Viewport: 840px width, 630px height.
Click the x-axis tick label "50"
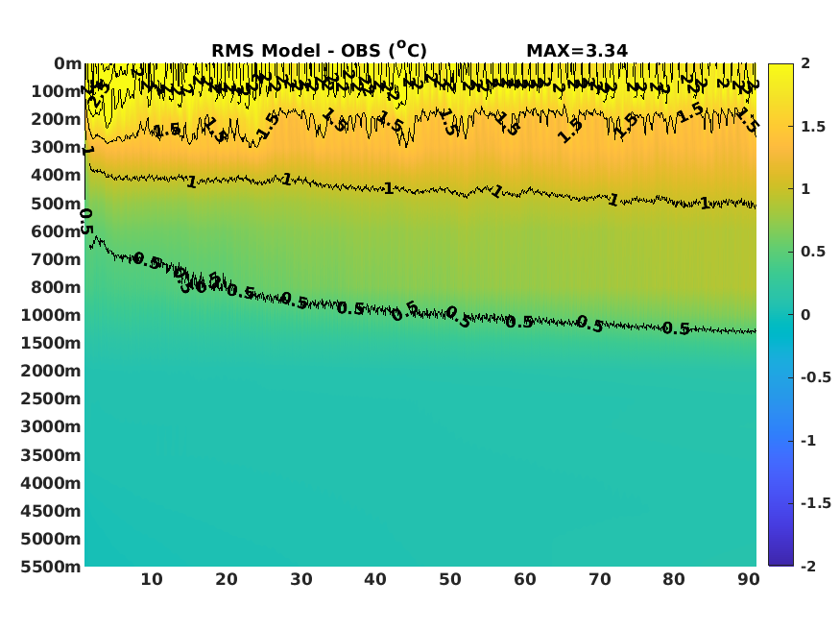(450, 580)
